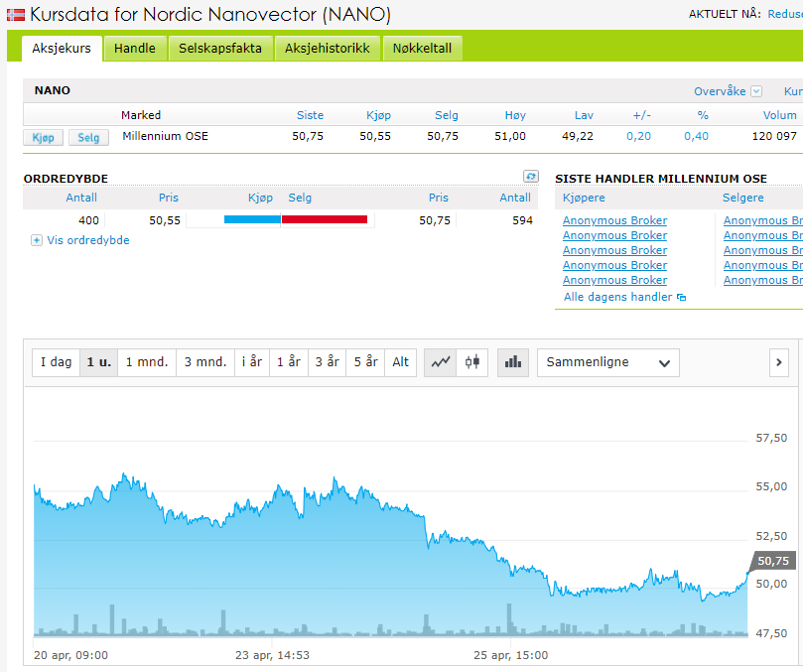Open the fourth Anonymous Broker link under Kjøpere
This screenshot has width=803, height=672.
[x=614, y=265]
